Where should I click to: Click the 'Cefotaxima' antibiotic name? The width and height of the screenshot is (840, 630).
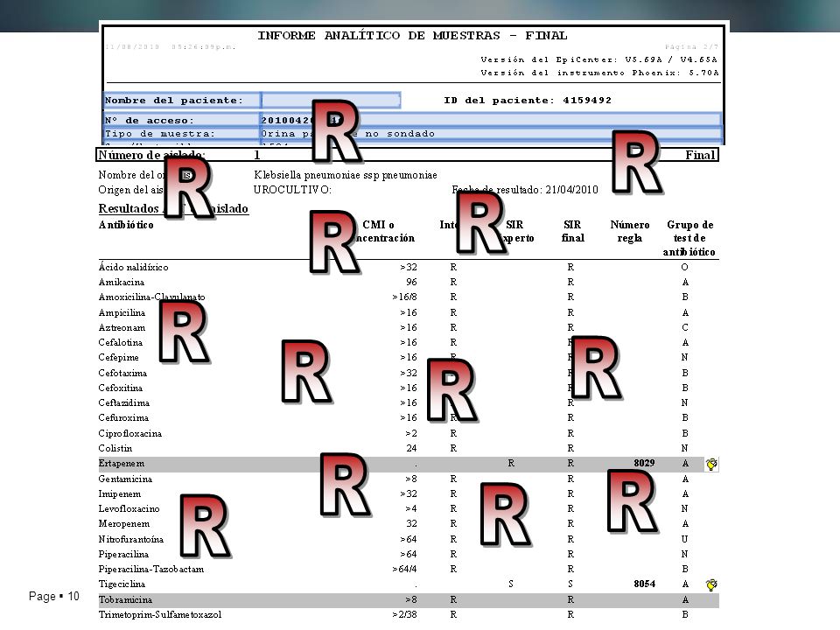pos(122,373)
